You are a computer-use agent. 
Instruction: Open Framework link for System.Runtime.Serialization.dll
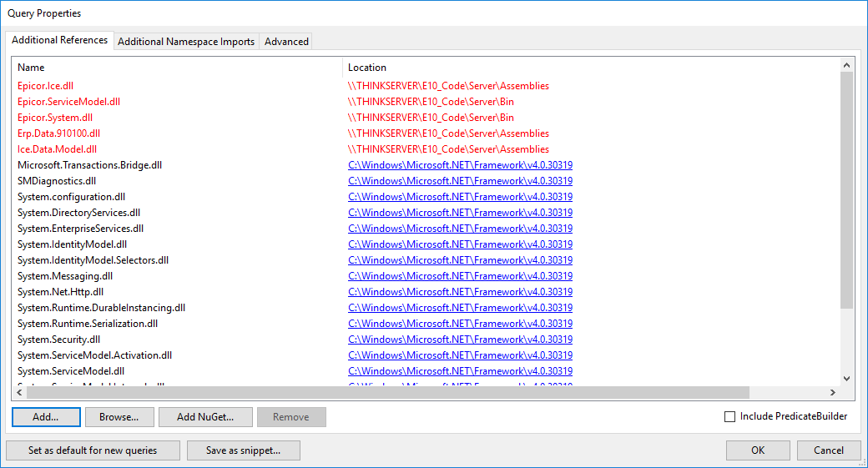tap(460, 324)
